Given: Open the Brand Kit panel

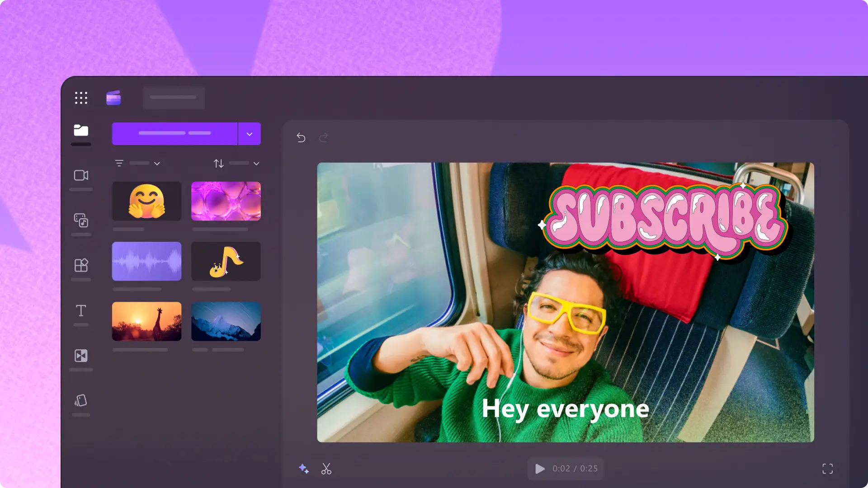Looking at the screenshot, I should point(81,400).
